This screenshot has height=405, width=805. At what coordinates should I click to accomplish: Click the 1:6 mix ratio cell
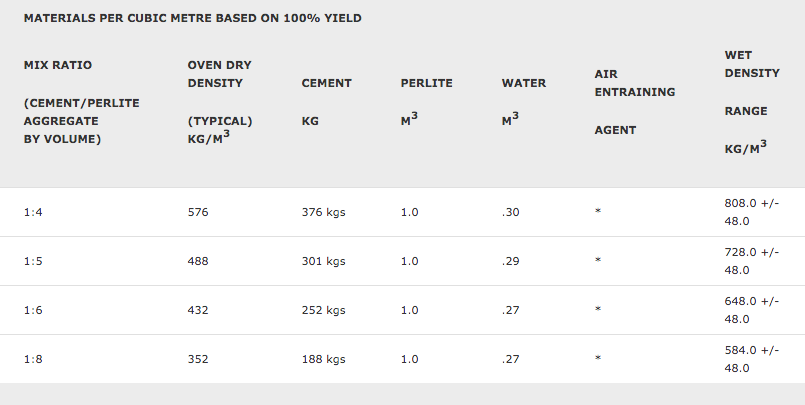click(x=33, y=310)
